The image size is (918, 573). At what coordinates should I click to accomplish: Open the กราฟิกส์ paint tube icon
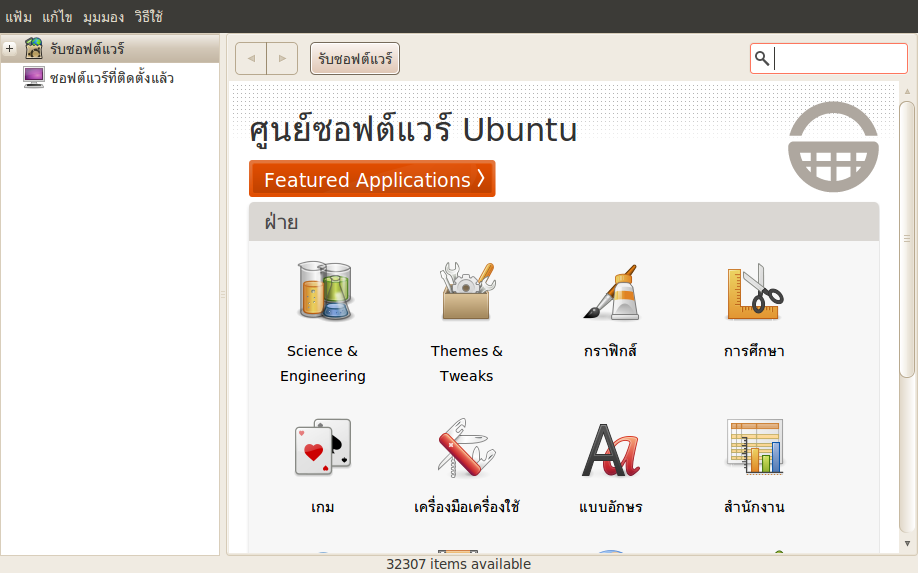tap(611, 291)
